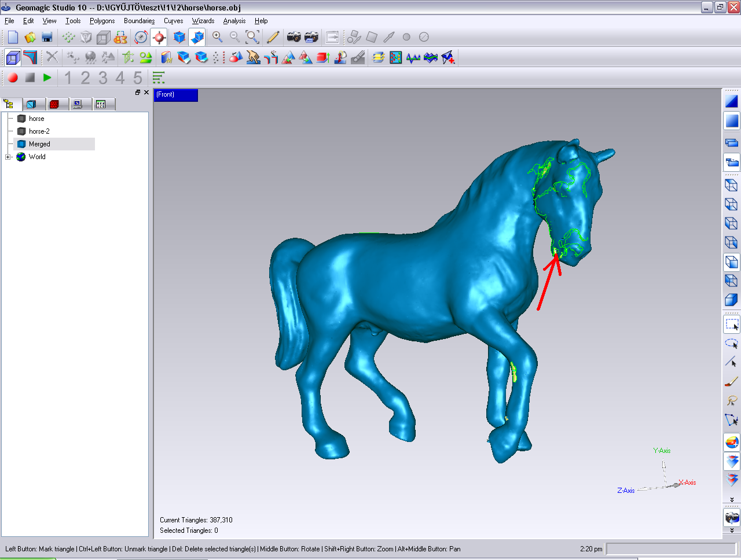Toggle the set rotation center icon

[159, 37]
